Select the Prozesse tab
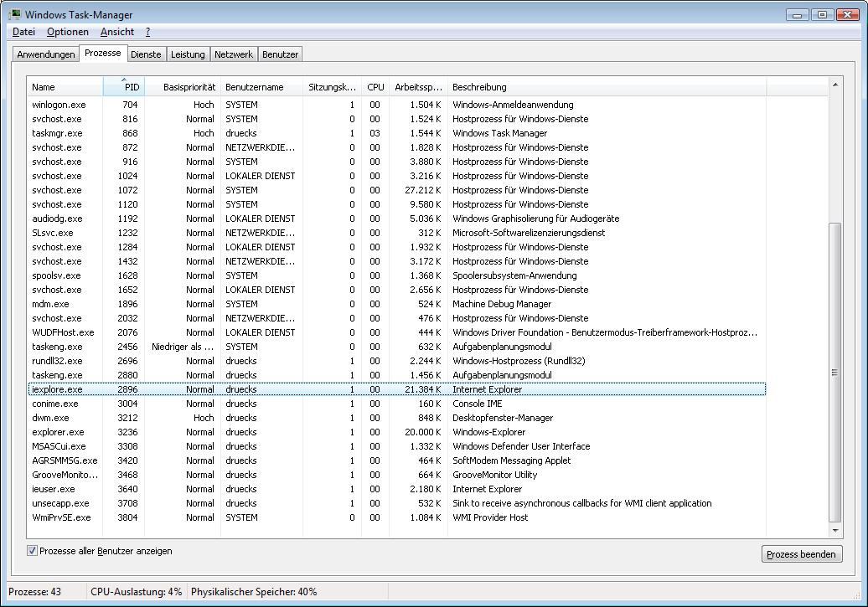 click(x=103, y=53)
